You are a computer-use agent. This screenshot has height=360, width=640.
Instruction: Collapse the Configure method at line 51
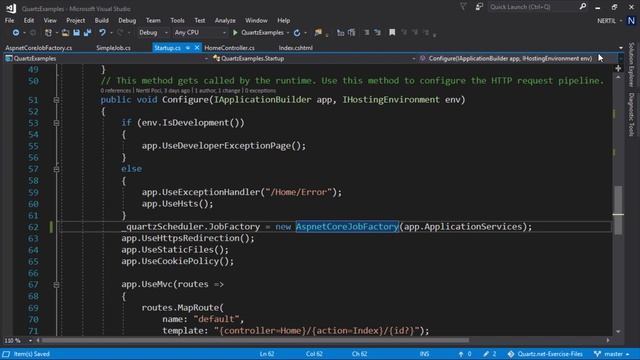coord(56,100)
